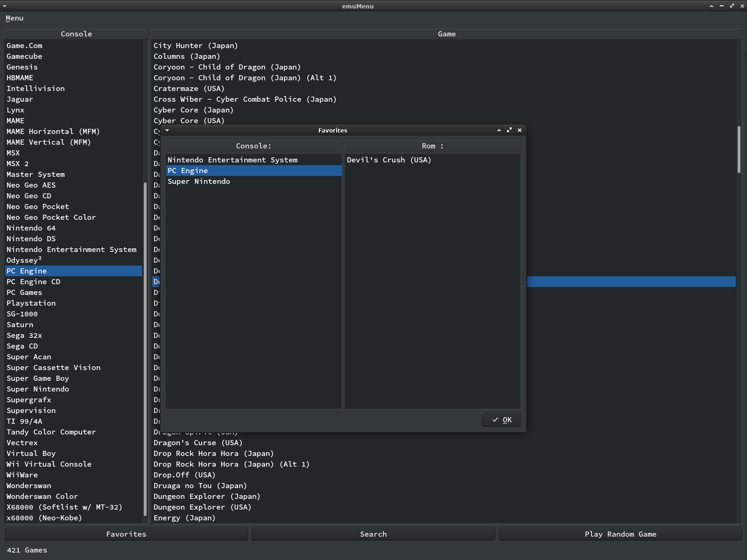Select Wii Virtual Console entry
This screenshot has height=560, width=747.
click(x=73, y=464)
